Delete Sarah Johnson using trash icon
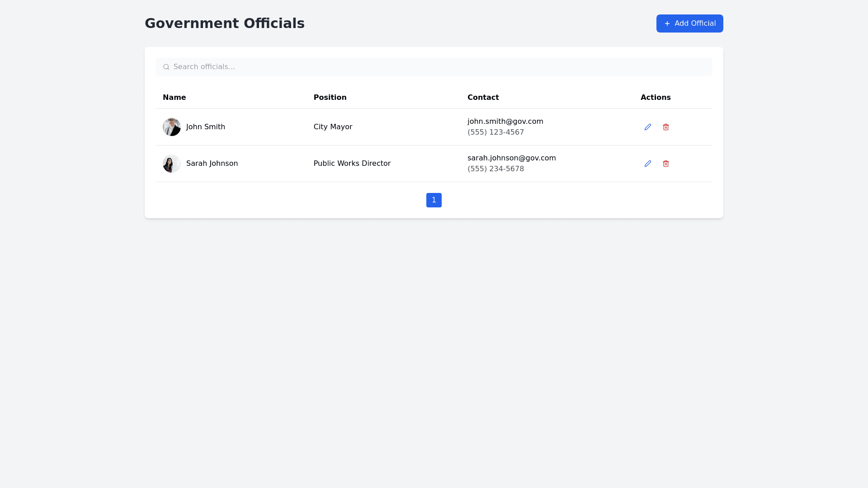The height and width of the screenshot is (488, 868). (x=665, y=164)
